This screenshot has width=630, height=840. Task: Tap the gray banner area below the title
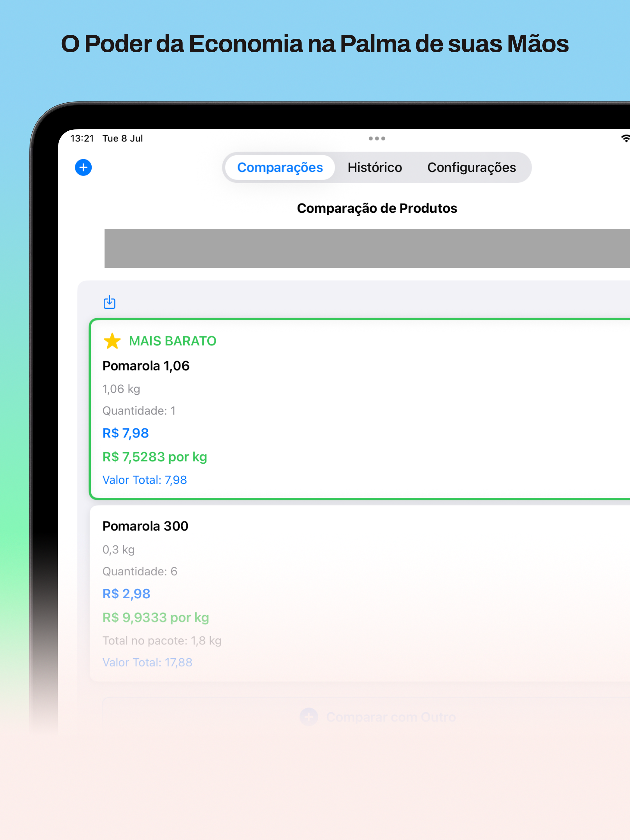(x=367, y=248)
